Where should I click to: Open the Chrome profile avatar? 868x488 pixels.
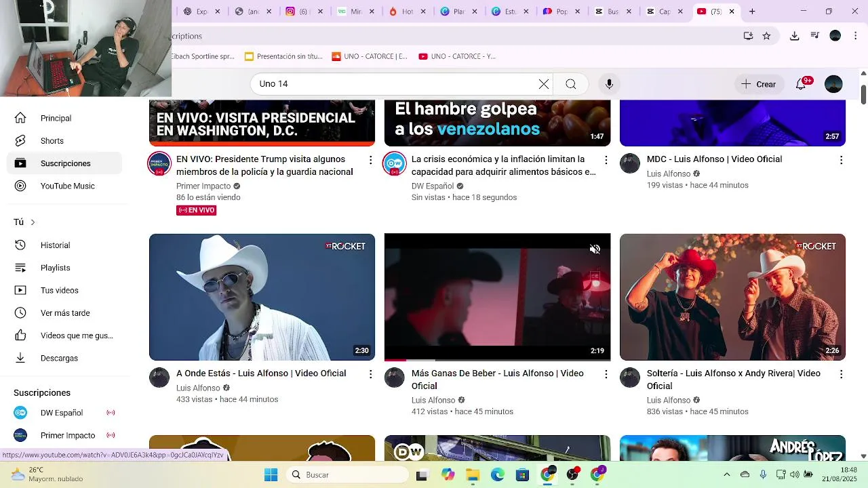point(835,36)
